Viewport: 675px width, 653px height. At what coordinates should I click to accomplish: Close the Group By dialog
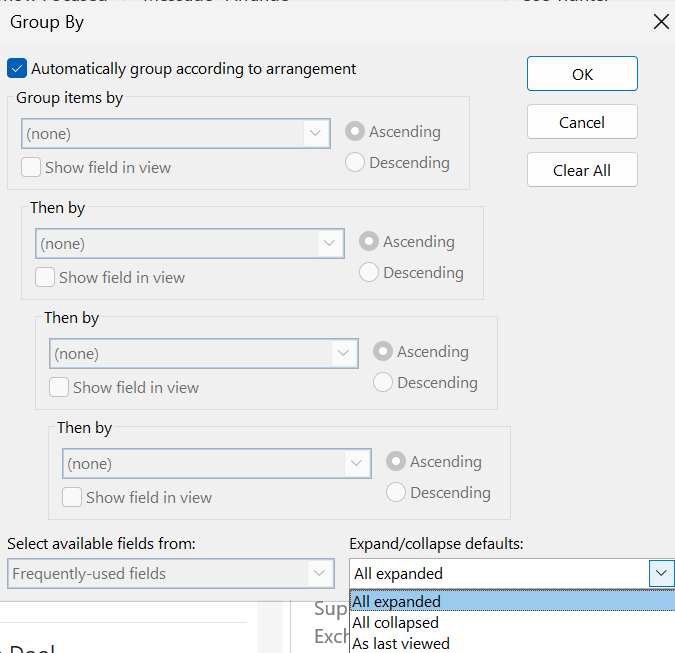pyautogui.click(x=661, y=22)
